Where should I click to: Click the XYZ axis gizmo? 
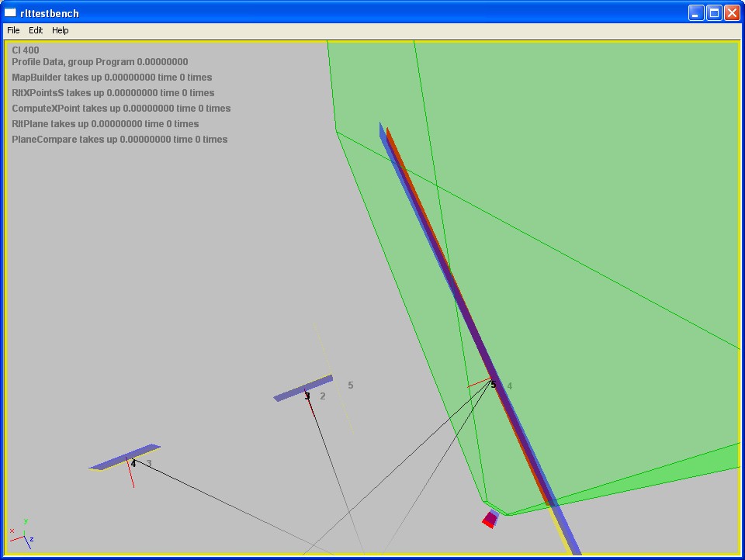coord(23,534)
